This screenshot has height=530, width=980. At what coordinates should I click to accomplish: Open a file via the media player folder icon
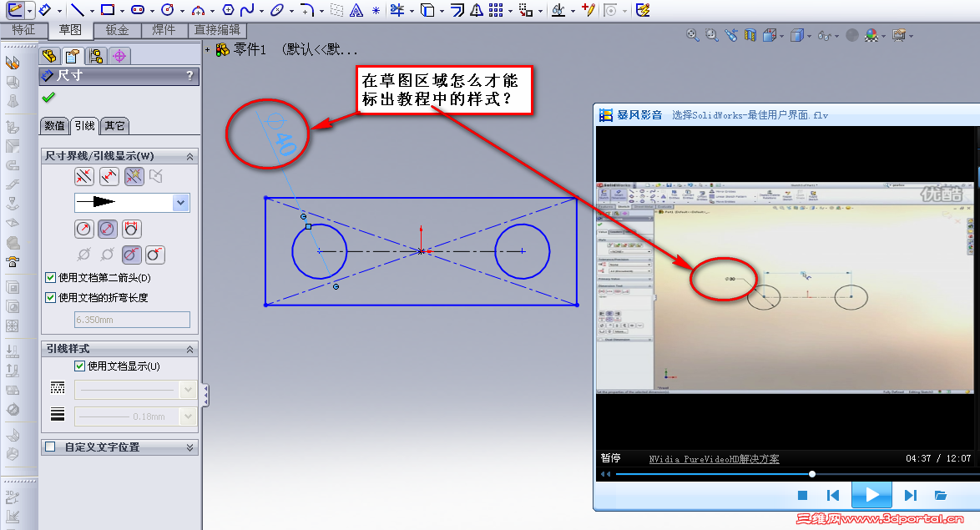tap(941, 495)
